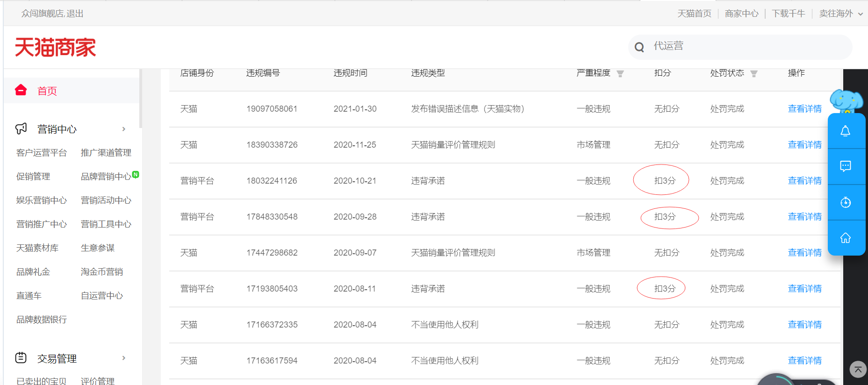Click the 代运营 search input field

[x=740, y=47]
